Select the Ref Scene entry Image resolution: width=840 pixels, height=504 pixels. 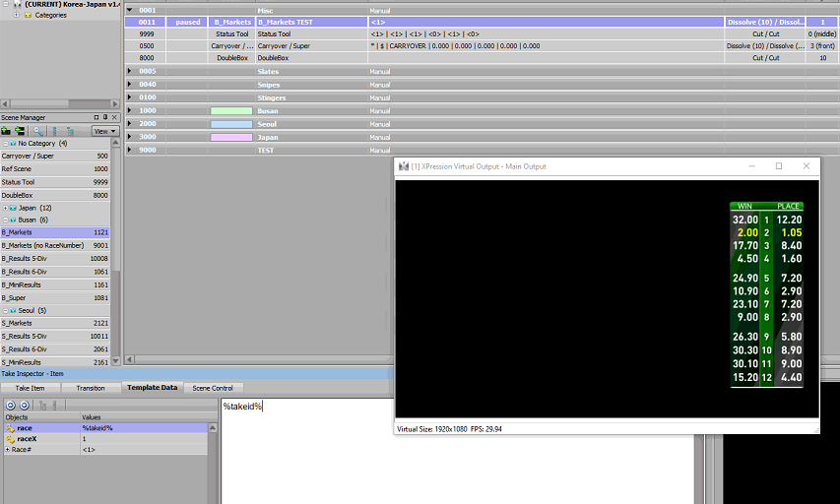pyautogui.click(x=55, y=168)
